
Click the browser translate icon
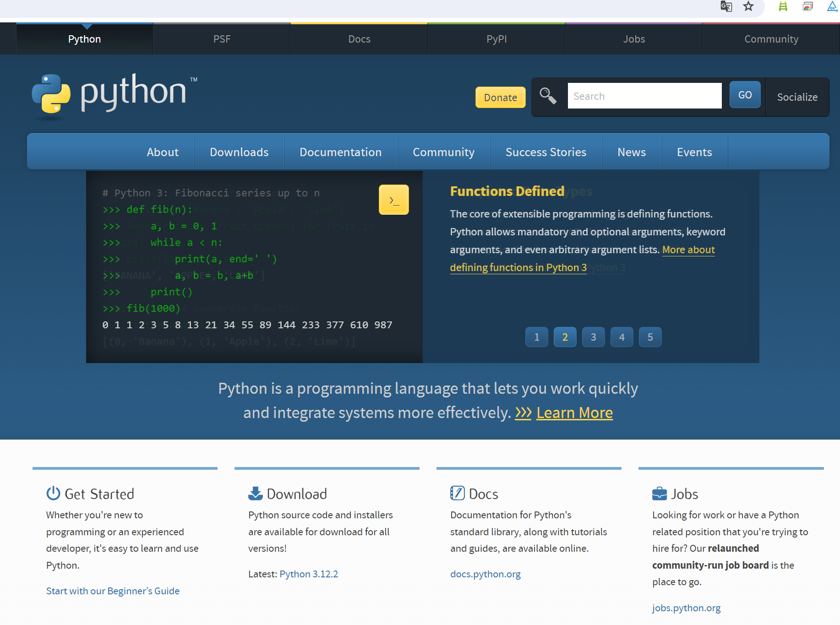click(726, 6)
